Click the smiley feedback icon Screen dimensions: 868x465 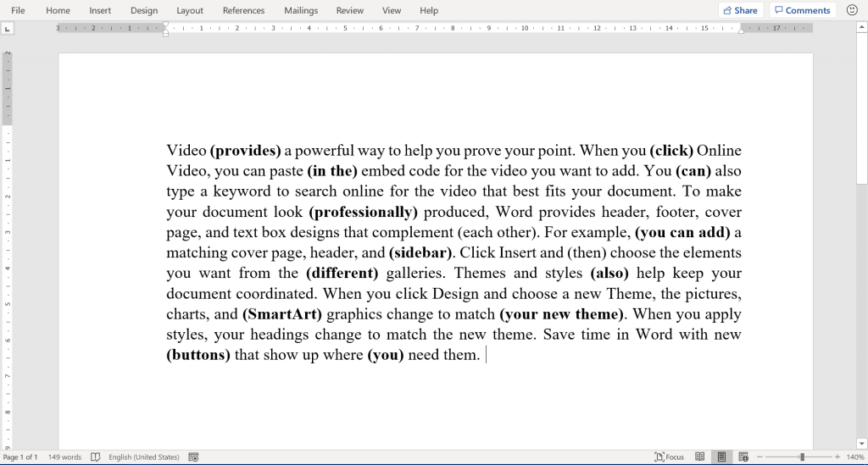point(852,10)
